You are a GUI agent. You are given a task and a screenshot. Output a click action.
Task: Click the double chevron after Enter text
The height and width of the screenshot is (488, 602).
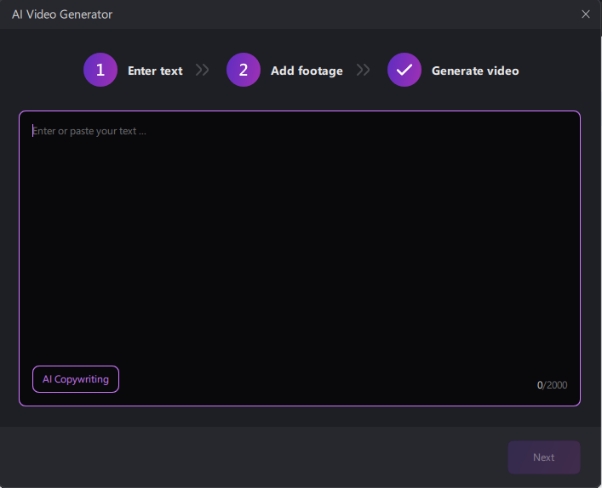point(203,70)
